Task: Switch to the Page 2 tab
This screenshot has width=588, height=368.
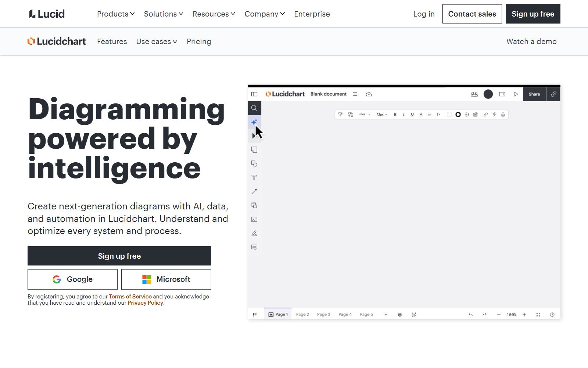Action: [x=302, y=315]
